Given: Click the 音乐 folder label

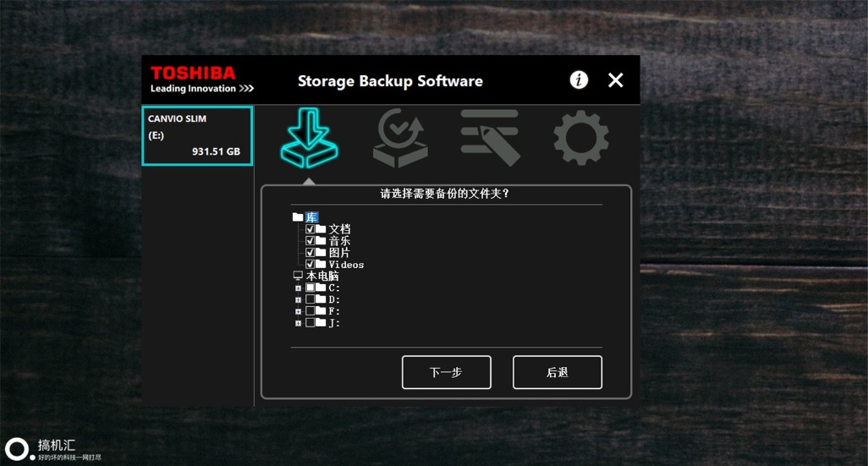Looking at the screenshot, I should click(339, 241).
